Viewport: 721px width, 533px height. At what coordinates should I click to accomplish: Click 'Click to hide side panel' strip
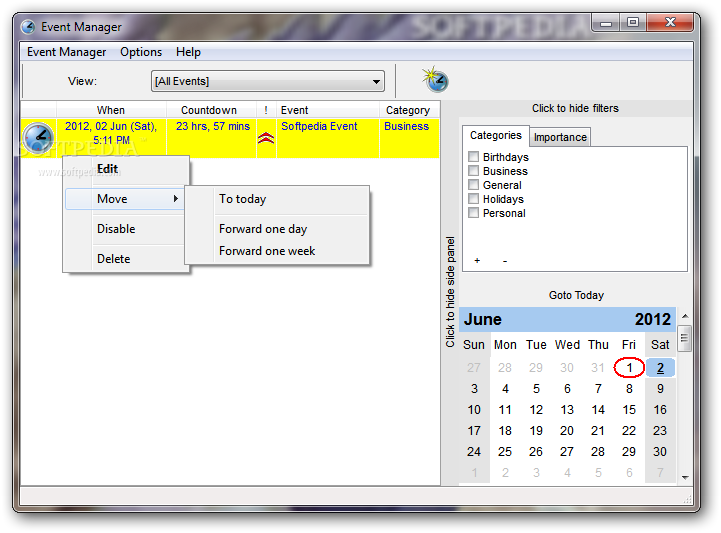click(x=450, y=292)
